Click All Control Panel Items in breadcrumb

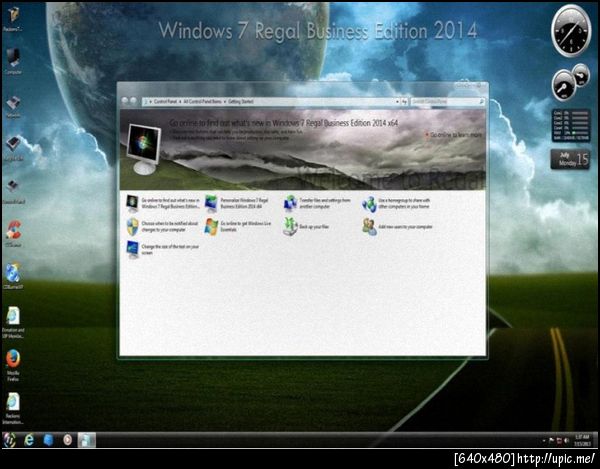202,102
